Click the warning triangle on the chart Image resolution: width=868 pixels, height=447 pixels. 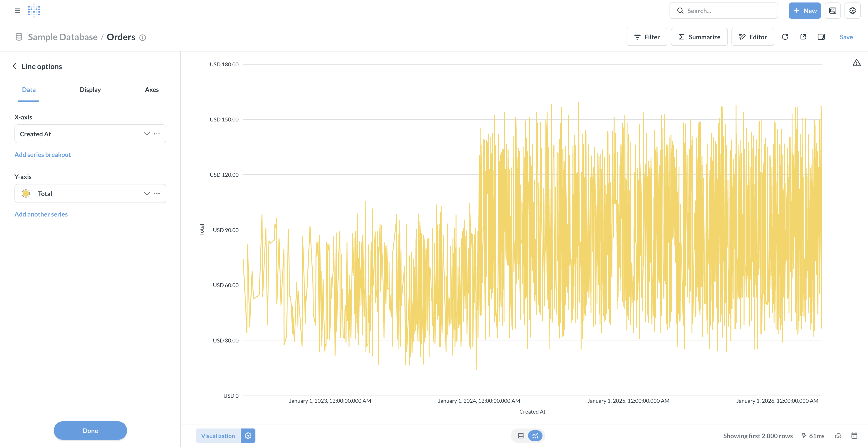(856, 63)
